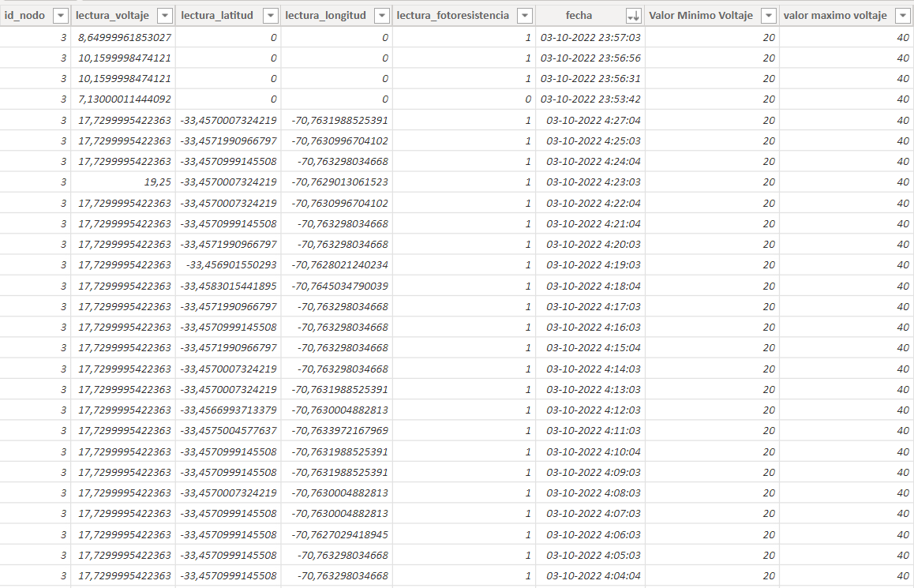Click date cell 03-10-2022 4:14:03
The image size is (914, 588).
click(590, 369)
